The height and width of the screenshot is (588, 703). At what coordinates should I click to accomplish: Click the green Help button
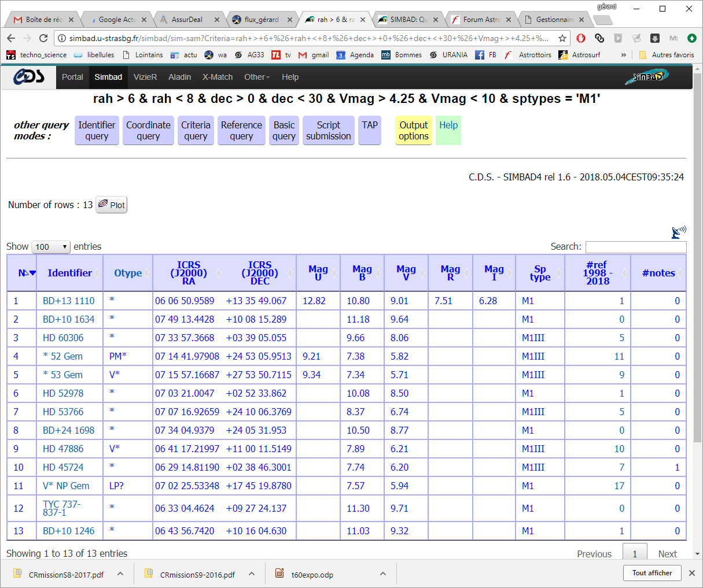coord(448,131)
